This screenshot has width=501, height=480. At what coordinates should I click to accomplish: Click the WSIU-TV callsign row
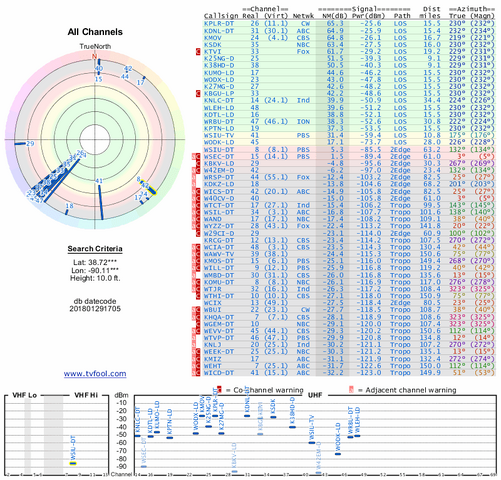click(x=349, y=136)
